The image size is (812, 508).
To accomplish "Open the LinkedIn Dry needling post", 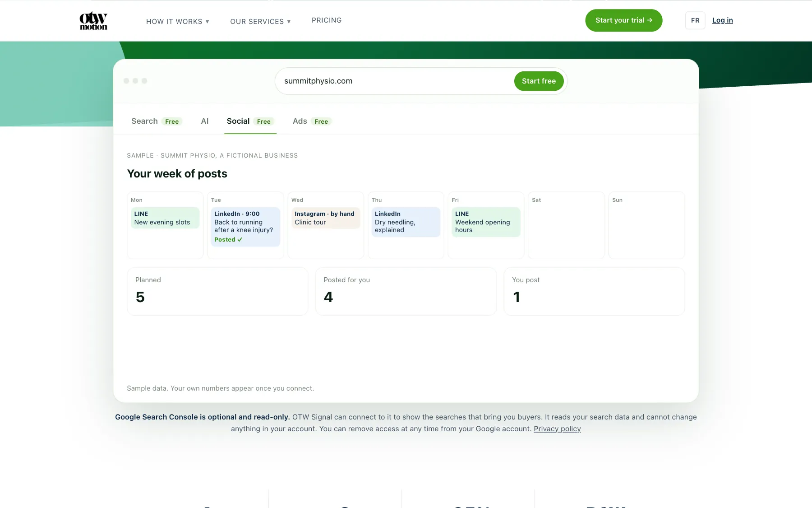I will point(406,222).
